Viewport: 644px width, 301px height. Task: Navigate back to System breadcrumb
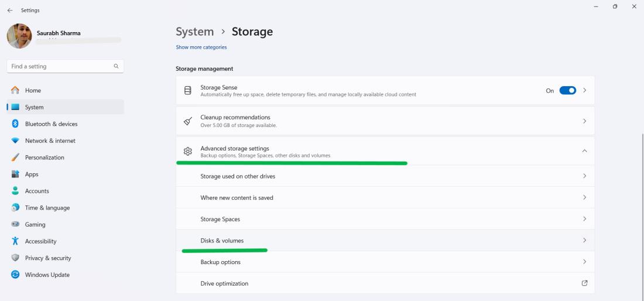coord(194,32)
